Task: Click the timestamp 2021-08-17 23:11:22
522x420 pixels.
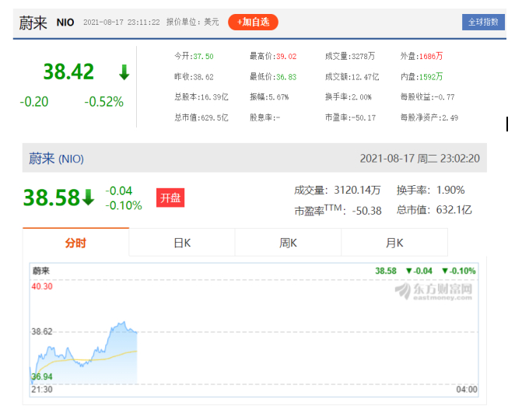Action: tap(121, 23)
